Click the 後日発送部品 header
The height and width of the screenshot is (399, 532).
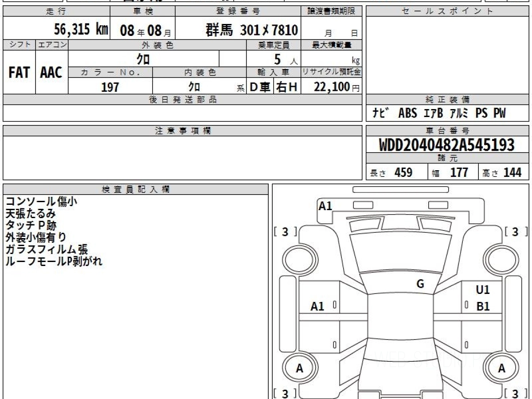point(183,100)
